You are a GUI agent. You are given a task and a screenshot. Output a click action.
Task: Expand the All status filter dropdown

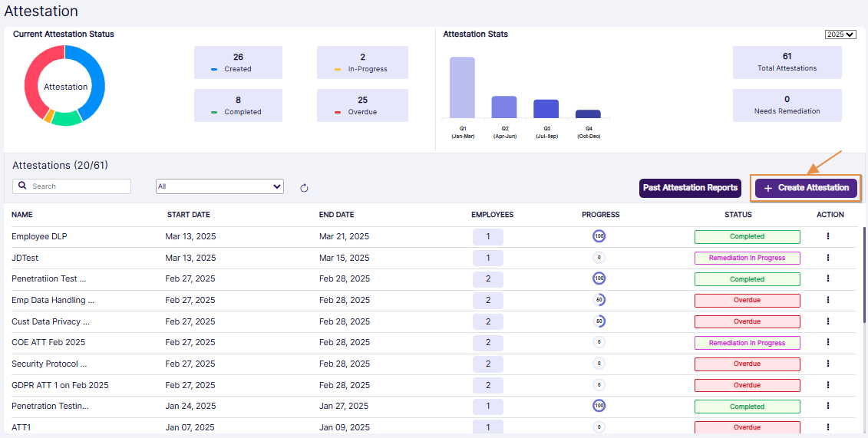(219, 186)
